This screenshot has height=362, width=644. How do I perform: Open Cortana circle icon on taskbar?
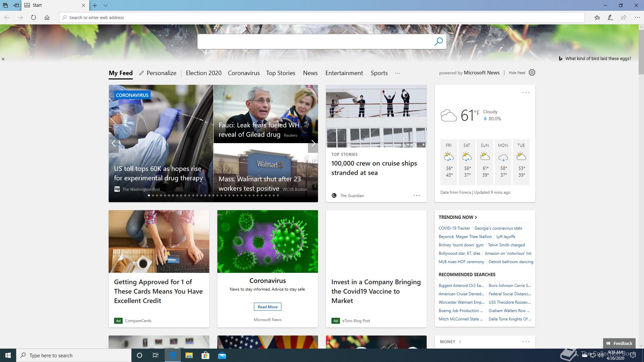[140, 355]
